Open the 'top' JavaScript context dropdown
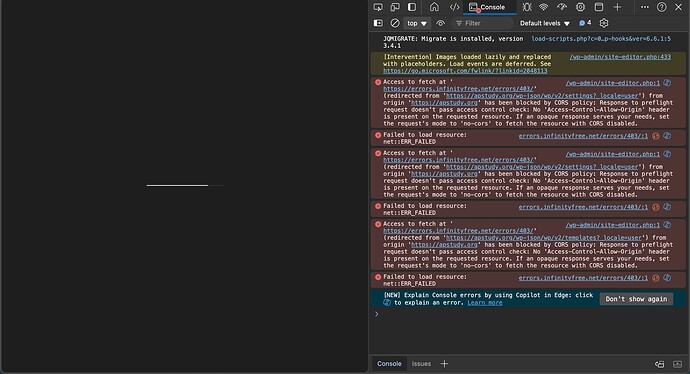Viewport: 690px width, 374px height. point(417,23)
